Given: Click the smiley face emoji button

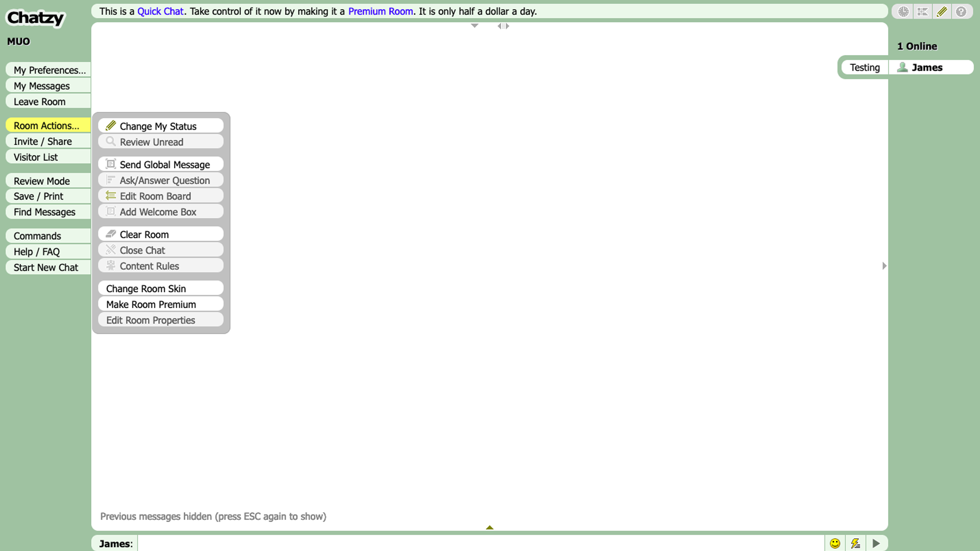Looking at the screenshot, I should pyautogui.click(x=835, y=543).
